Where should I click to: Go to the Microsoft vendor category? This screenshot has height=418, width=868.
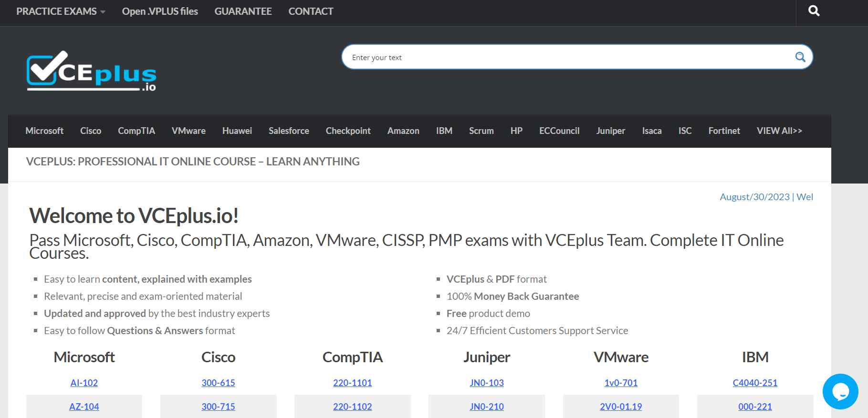pyautogui.click(x=44, y=131)
